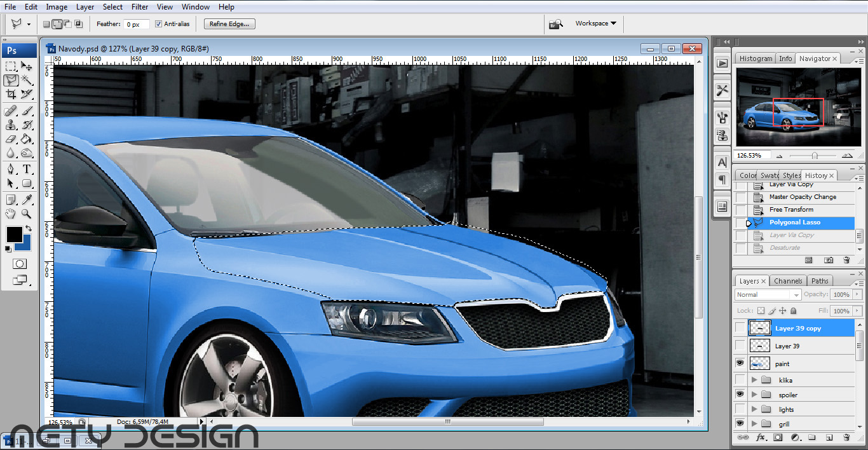Image resolution: width=868 pixels, height=450 pixels.
Task: Hide the spoiler group
Action: pos(740,395)
